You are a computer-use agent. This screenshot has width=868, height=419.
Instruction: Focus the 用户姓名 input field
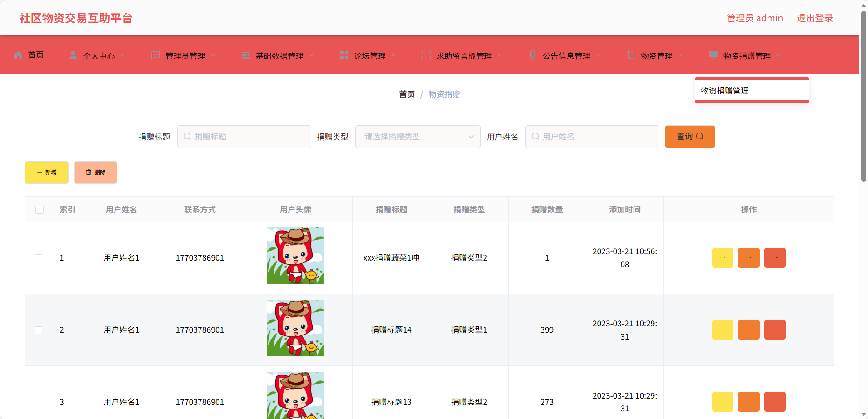(x=592, y=137)
